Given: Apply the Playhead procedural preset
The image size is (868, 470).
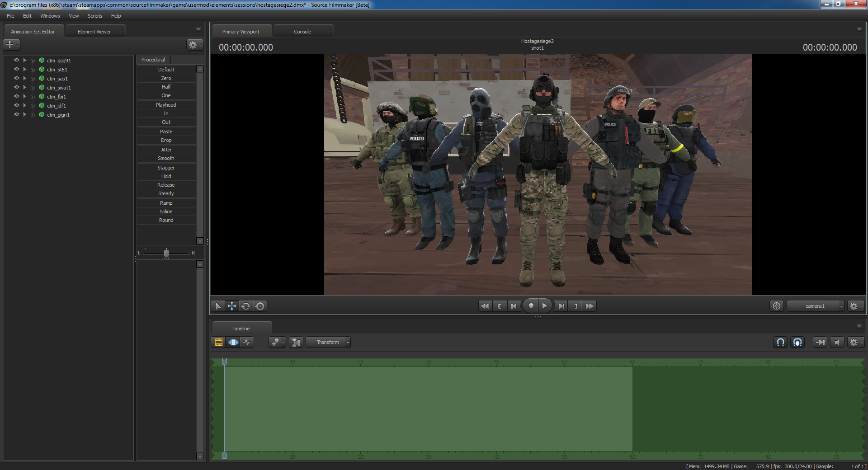Looking at the screenshot, I should [x=166, y=105].
